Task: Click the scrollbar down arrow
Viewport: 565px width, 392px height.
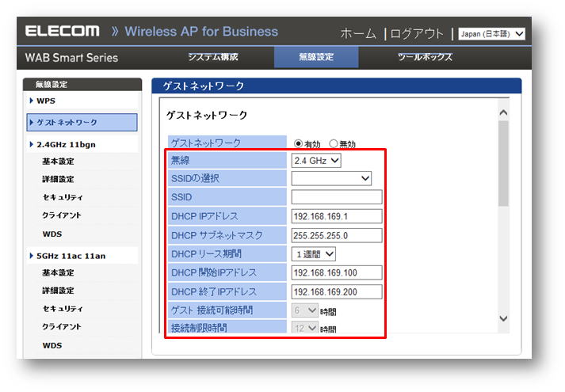Action: [503, 318]
